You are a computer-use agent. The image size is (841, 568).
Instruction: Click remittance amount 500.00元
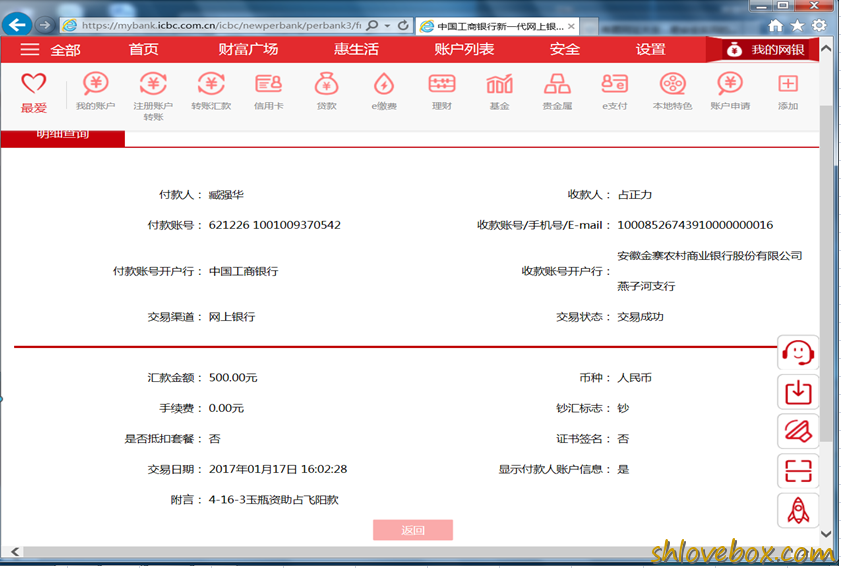233,378
